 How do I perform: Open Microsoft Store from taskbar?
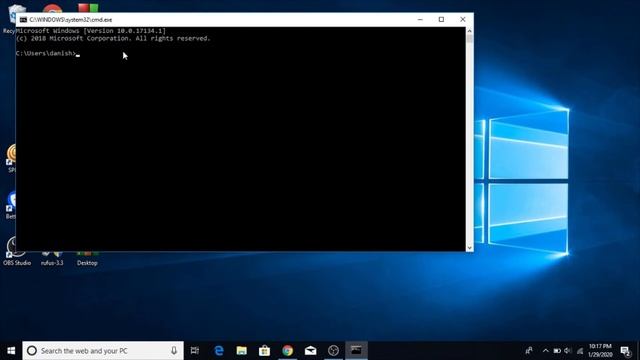click(x=264, y=351)
